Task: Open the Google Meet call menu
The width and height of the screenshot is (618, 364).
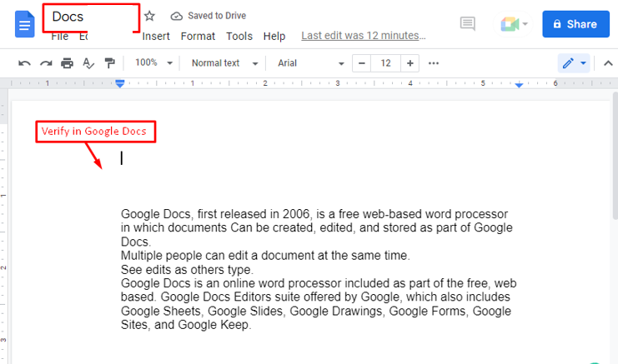Action: click(x=514, y=24)
